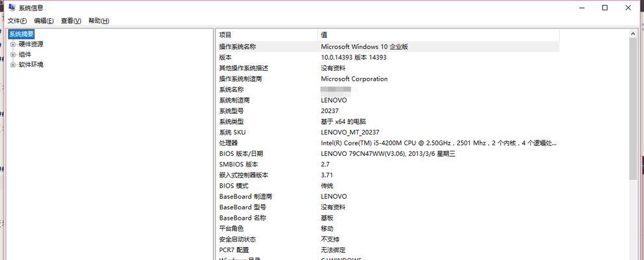Select the 系统类型 row

pyautogui.click(x=388, y=122)
